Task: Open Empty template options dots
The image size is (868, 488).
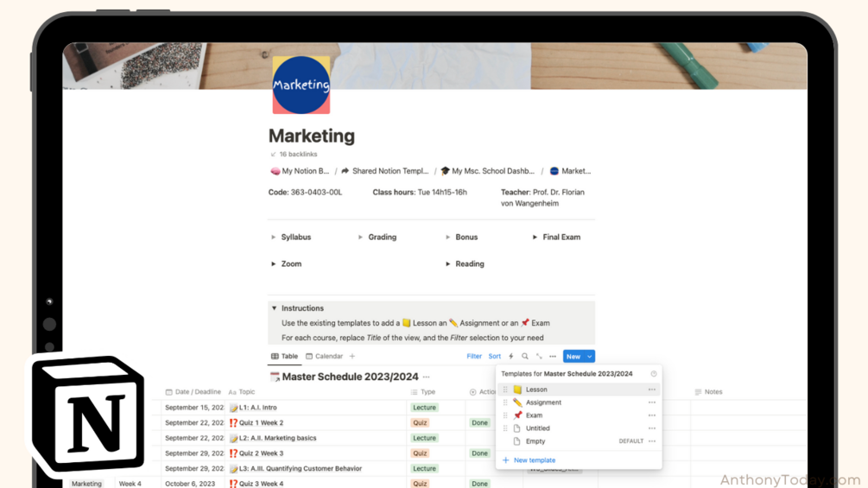Action: pos(652,441)
